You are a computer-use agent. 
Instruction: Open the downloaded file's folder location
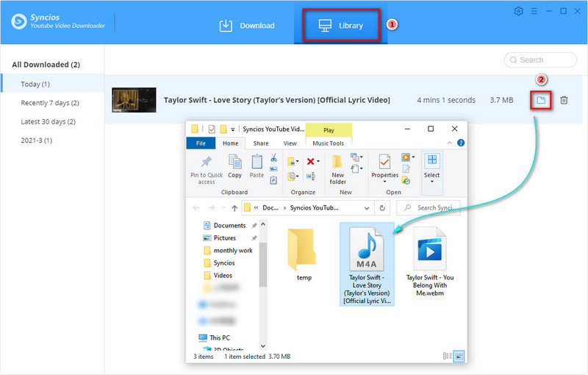coord(541,100)
